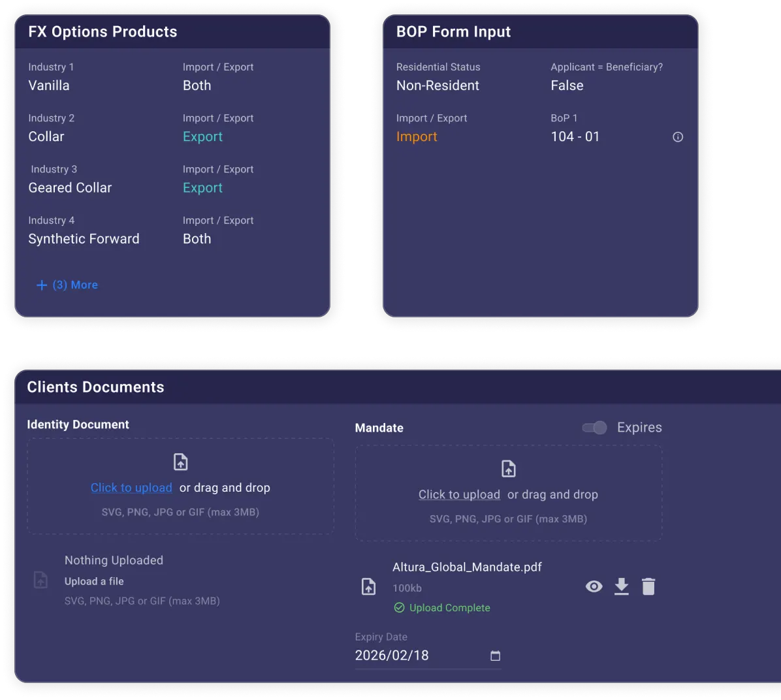Click the plus icon next to More

(42, 285)
